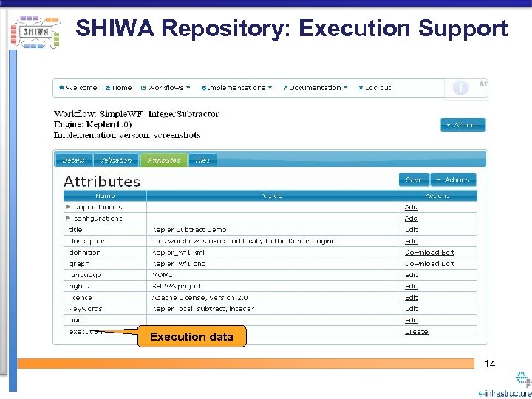Edit the language attribute MOML
The width and height of the screenshot is (532, 399).
click(x=412, y=275)
